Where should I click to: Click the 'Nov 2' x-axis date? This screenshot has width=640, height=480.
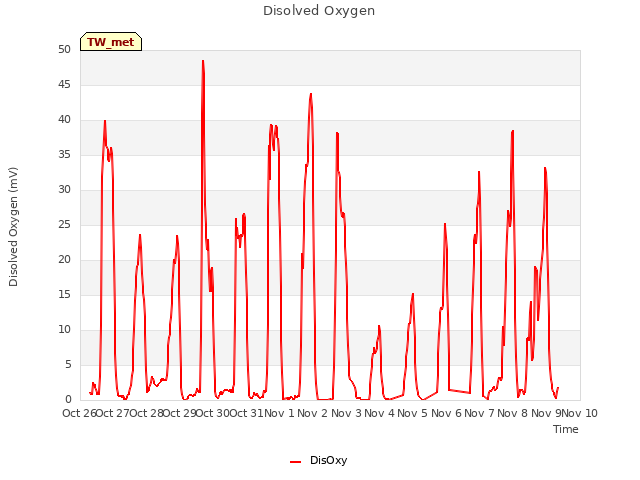click(x=313, y=413)
